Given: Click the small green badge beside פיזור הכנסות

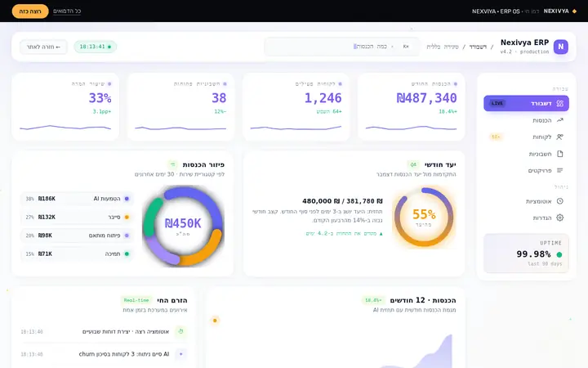Looking at the screenshot, I should 172,164.
